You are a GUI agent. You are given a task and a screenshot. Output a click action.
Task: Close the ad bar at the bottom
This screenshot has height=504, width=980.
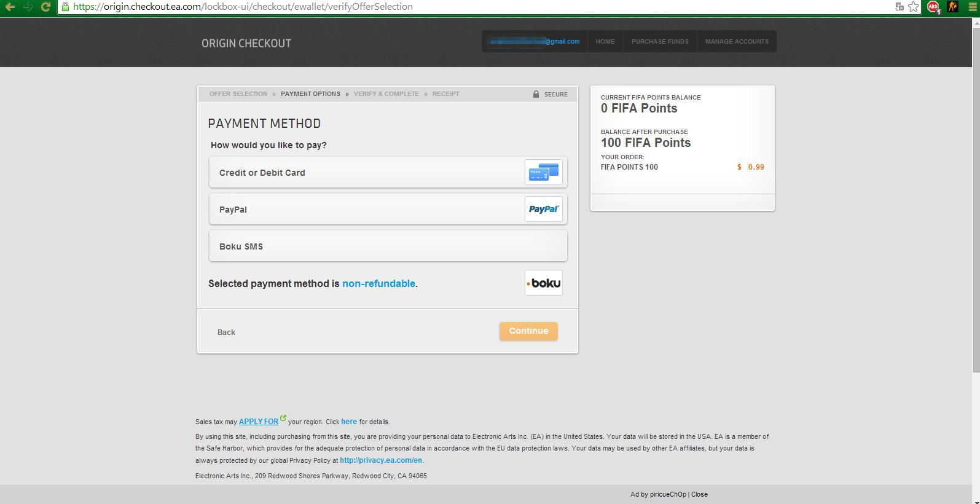[x=699, y=494]
